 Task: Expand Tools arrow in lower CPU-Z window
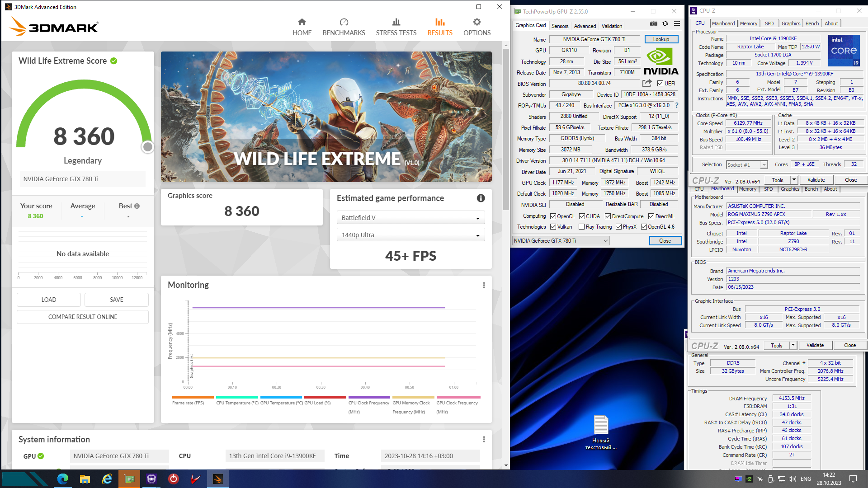(x=793, y=345)
